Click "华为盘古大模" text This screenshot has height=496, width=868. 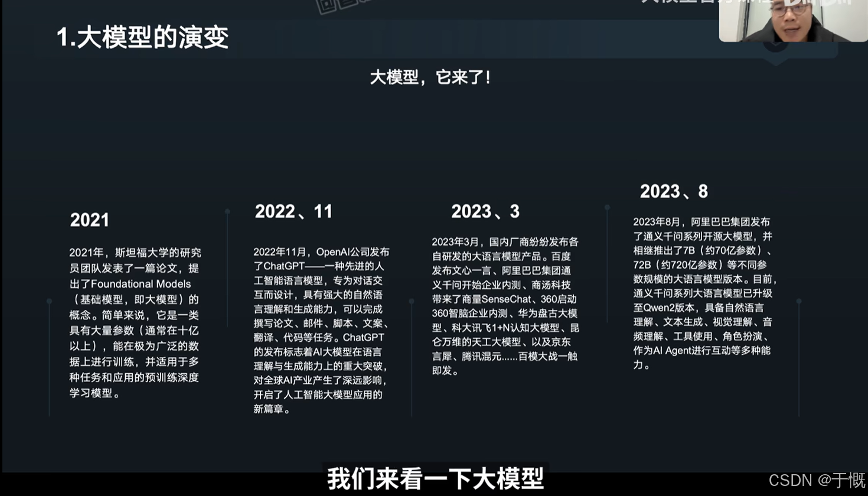(548, 314)
